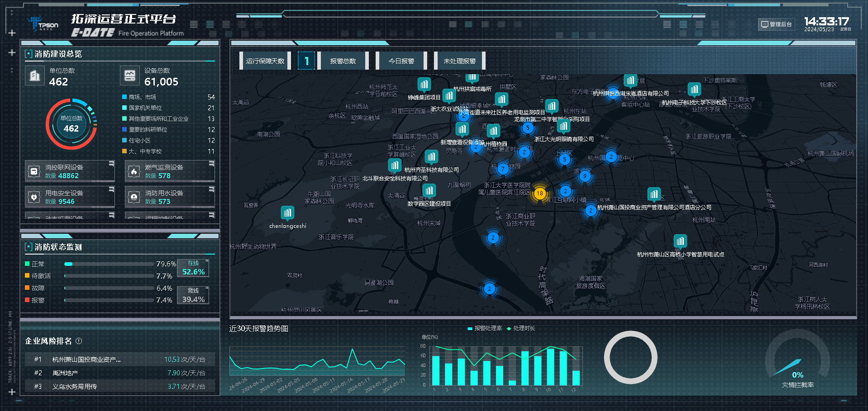Toggle 重要的科研单位 legend entry

145,130
